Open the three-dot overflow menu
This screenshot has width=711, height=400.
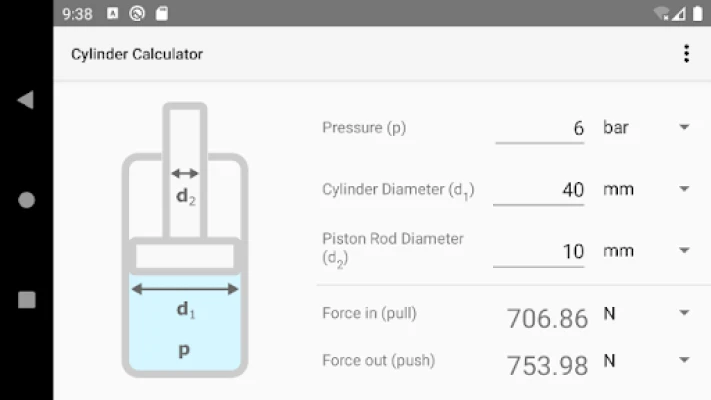pyautogui.click(x=687, y=54)
